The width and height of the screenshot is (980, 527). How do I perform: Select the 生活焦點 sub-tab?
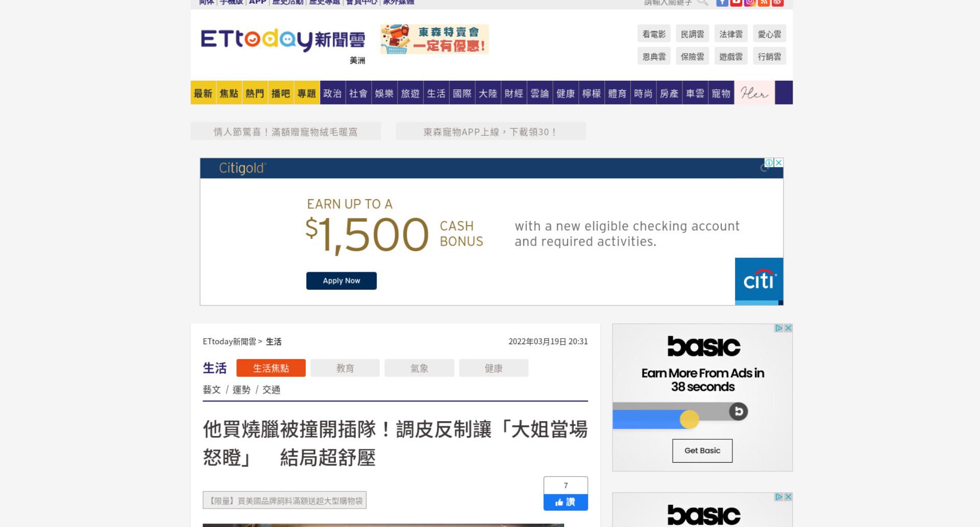point(271,368)
